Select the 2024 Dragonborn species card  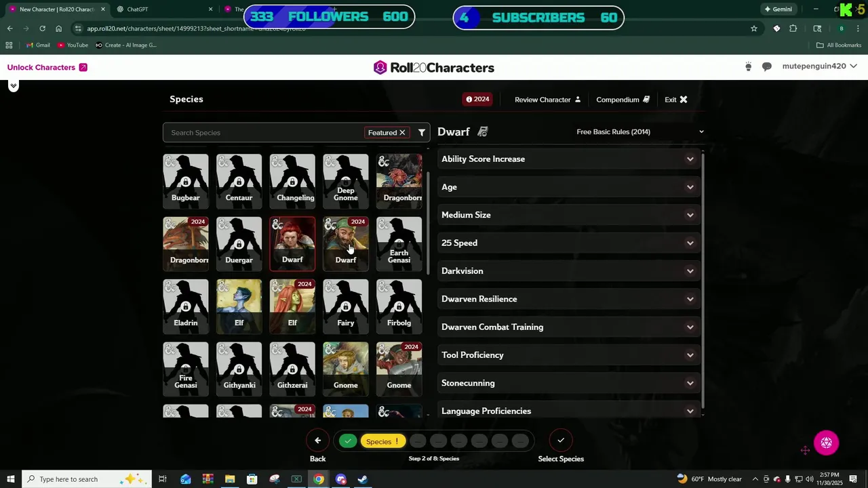coord(186,244)
